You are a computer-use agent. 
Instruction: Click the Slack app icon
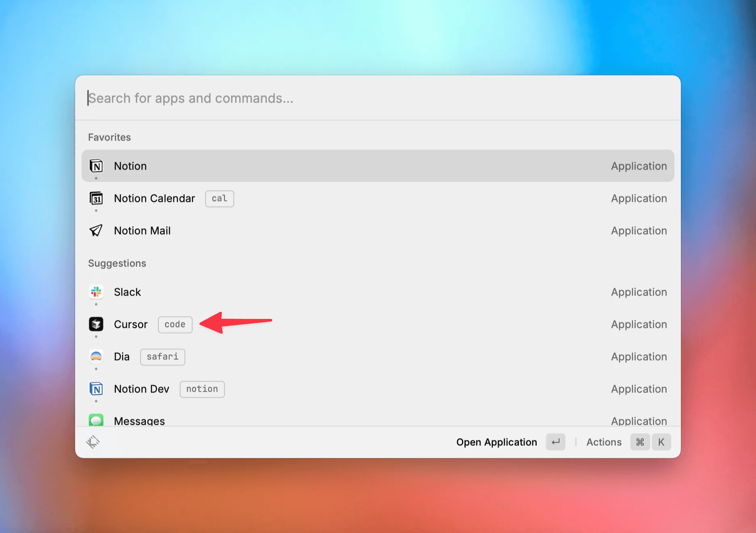[96, 292]
